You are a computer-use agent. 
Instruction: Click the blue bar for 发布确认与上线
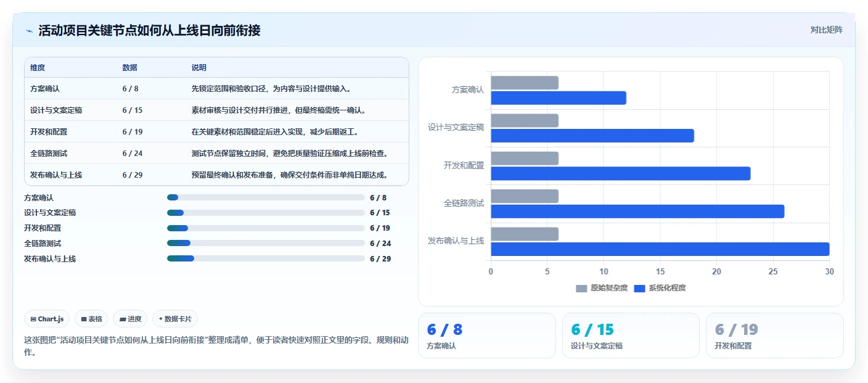coord(660,249)
